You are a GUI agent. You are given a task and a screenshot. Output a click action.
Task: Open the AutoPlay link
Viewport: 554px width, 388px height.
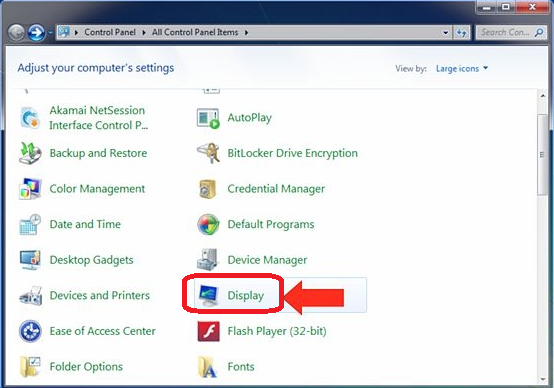click(250, 118)
